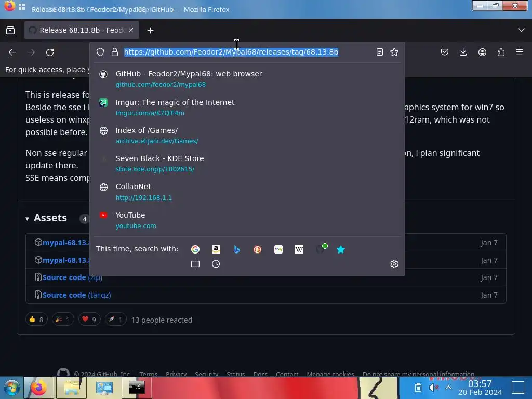Open Firefox View tab list icon

(10, 30)
